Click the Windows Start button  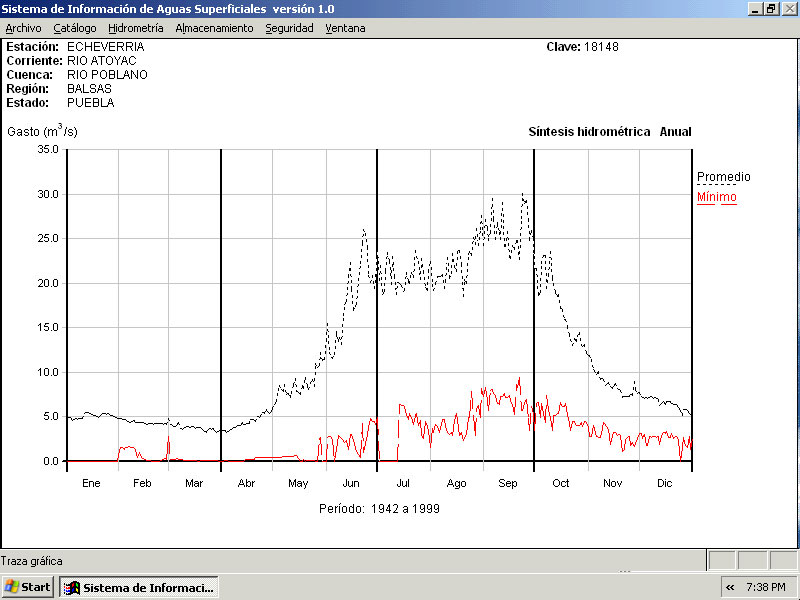[x=28, y=587]
